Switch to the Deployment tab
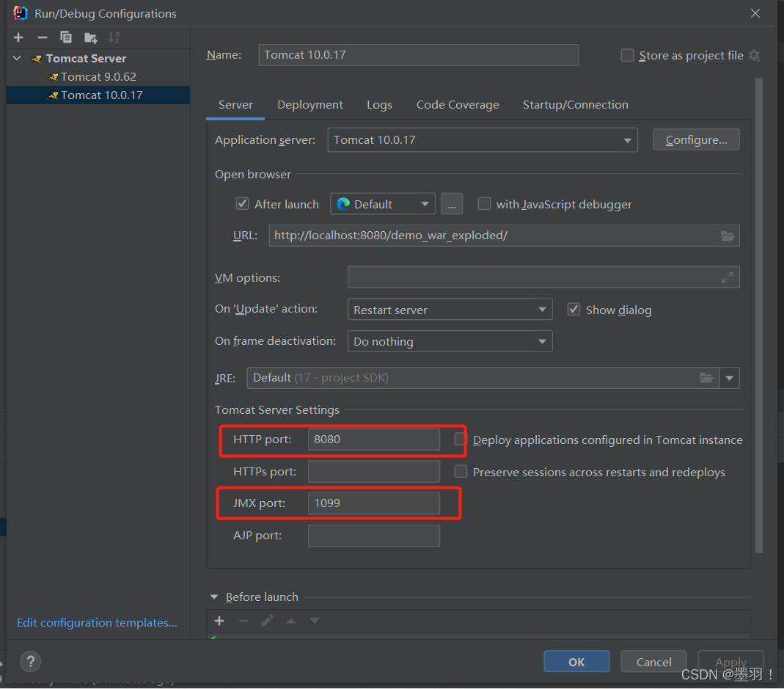 tap(310, 105)
